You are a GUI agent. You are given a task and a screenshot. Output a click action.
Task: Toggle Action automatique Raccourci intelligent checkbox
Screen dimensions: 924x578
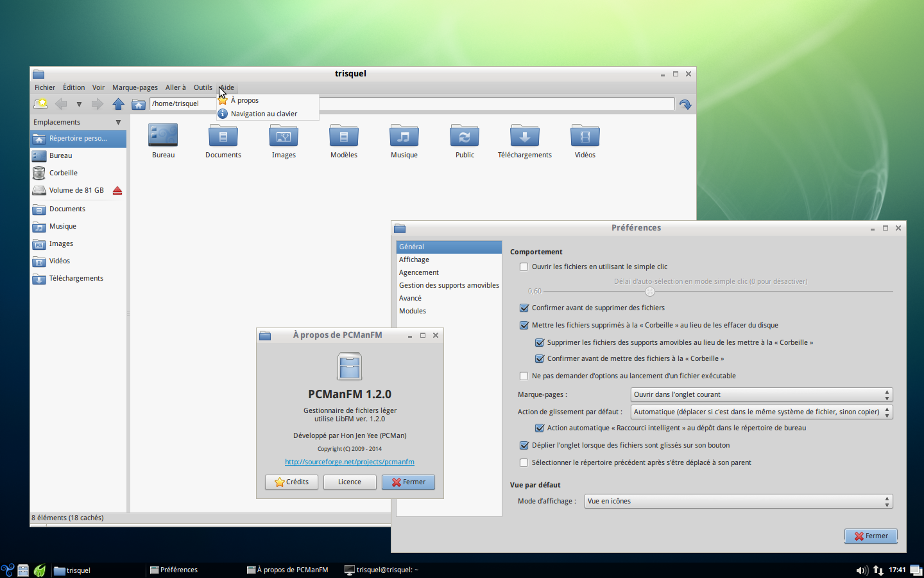pyautogui.click(x=540, y=428)
